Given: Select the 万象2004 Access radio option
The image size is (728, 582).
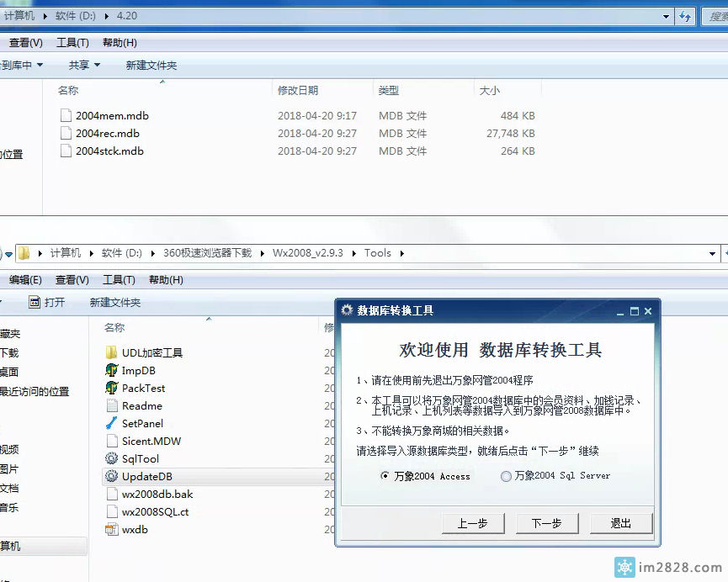Looking at the screenshot, I should [x=385, y=476].
